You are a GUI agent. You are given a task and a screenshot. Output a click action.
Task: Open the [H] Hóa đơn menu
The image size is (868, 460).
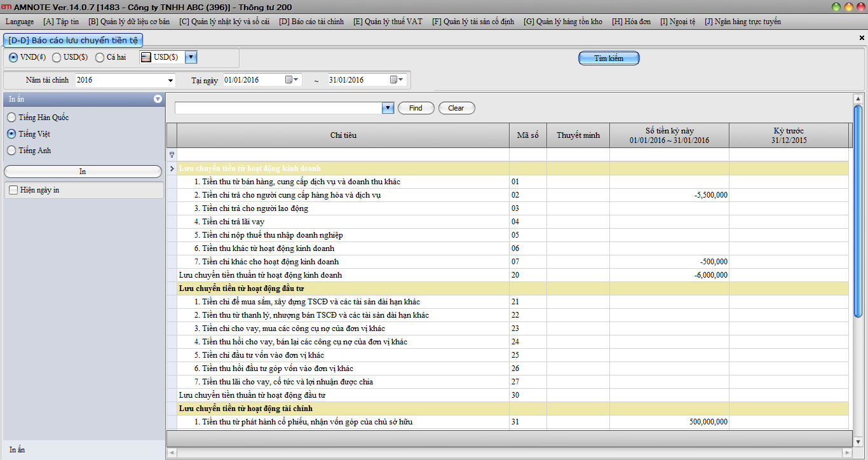[631, 22]
